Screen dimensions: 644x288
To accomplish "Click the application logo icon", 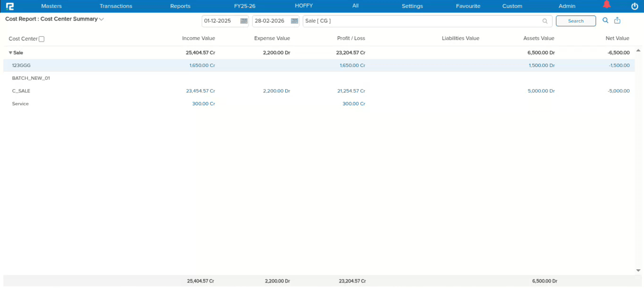I will [10, 6].
